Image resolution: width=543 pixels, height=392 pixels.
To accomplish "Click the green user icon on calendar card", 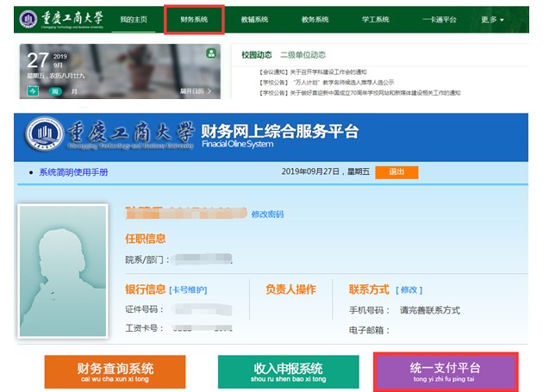I will point(211,53).
